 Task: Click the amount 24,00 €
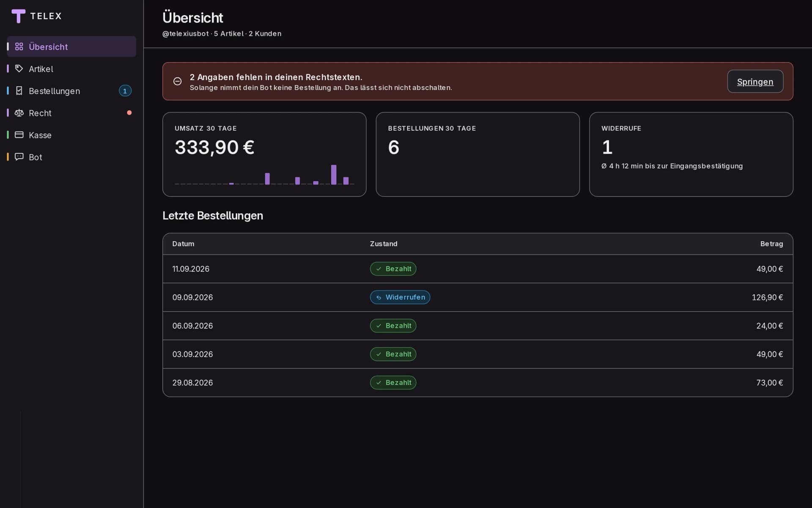click(769, 326)
